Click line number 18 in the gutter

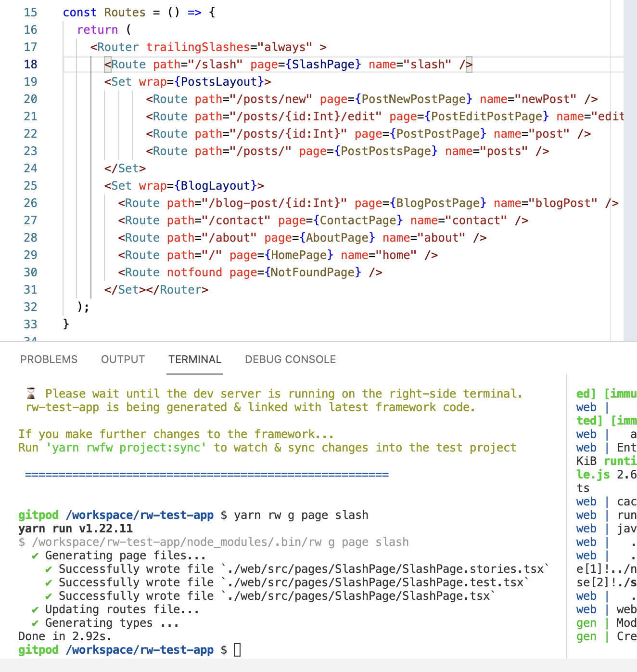tap(30, 64)
